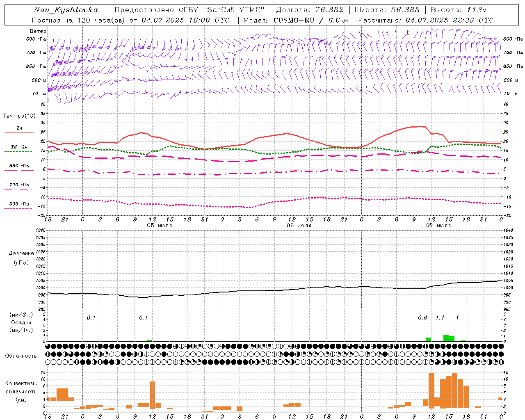Click the Давление pressure panel label

pyautogui.click(x=21, y=253)
